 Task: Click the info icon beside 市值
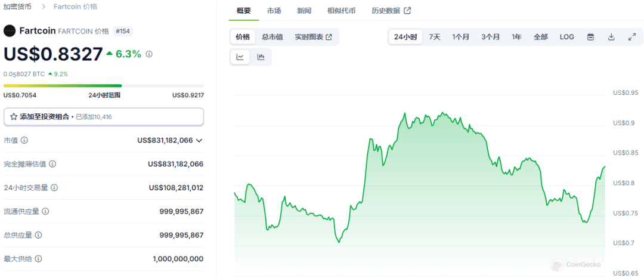click(24, 140)
